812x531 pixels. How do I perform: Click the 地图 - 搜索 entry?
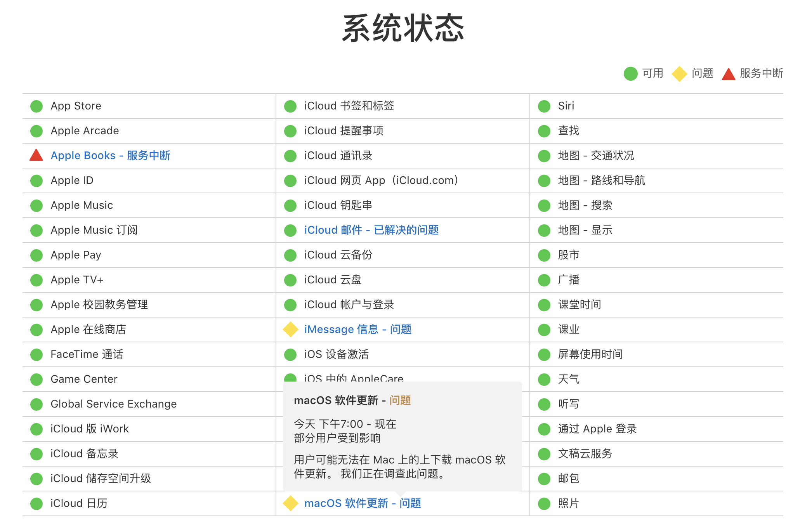(x=585, y=205)
